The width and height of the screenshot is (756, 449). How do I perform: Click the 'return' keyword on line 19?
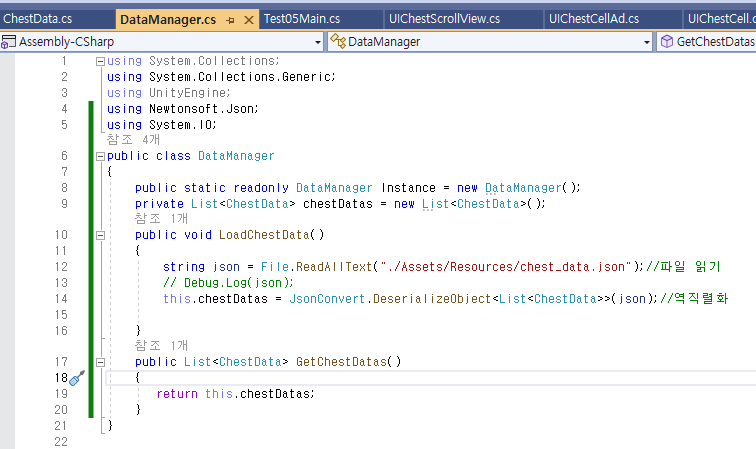177,394
